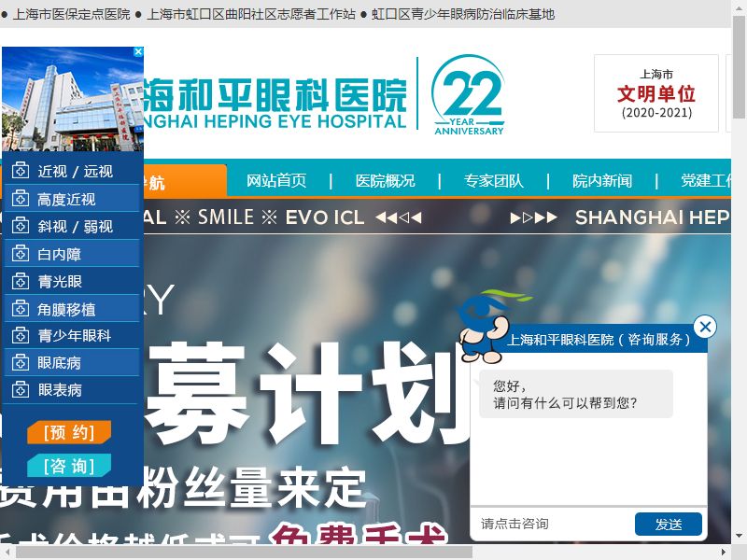This screenshot has width=747, height=560.
Task: Open the 高度近视 sidebar link
Action: click(66, 199)
